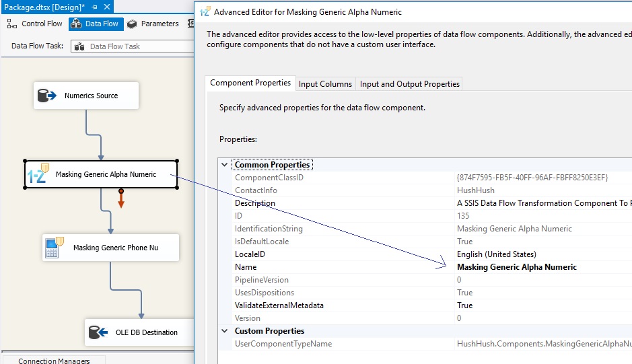Select the ValidateExternalMetadata property row

pos(431,305)
